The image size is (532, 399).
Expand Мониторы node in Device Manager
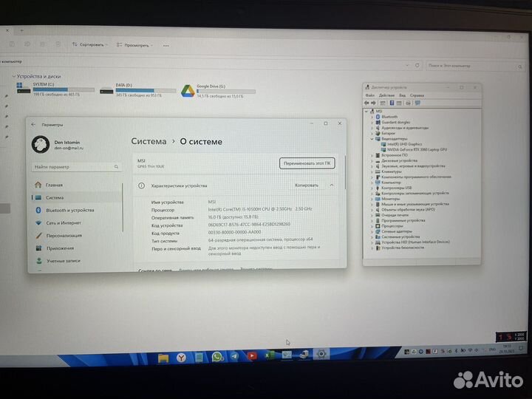tap(372, 199)
